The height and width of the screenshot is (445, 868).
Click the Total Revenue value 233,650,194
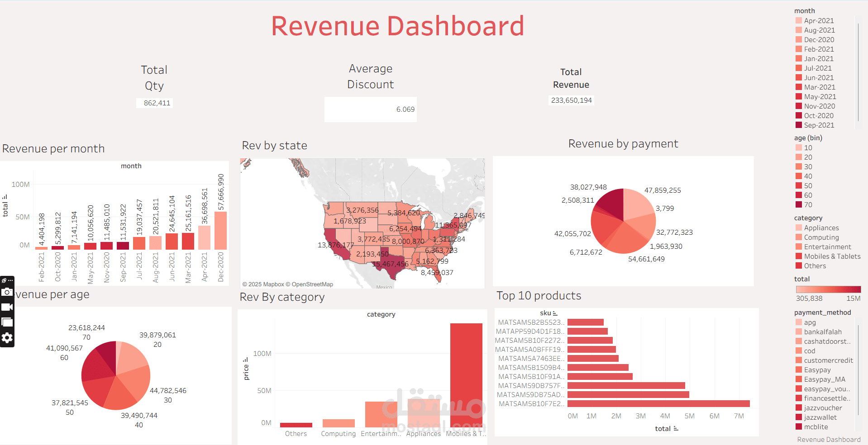[x=571, y=100]
